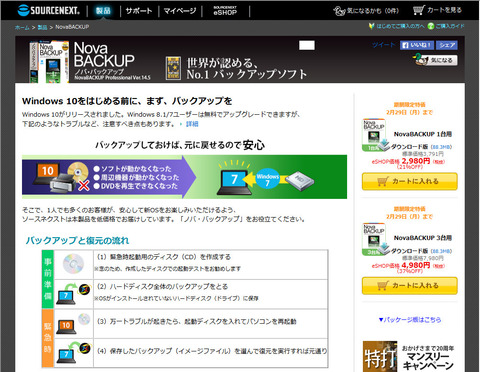Viewport: 480px width, 372px height.
Task: Click the マンスリーキャンペーン banner
Action: [x=410, y=356]
